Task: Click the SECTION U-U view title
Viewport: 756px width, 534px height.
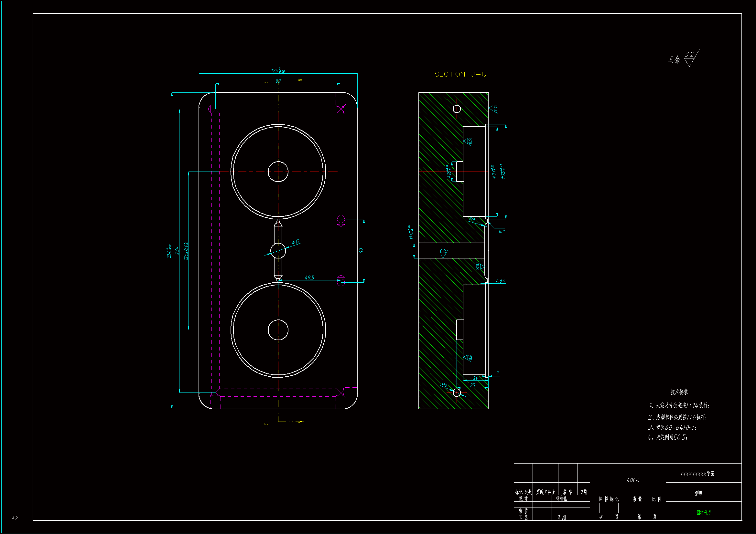Action: click(x=460, y=74)
